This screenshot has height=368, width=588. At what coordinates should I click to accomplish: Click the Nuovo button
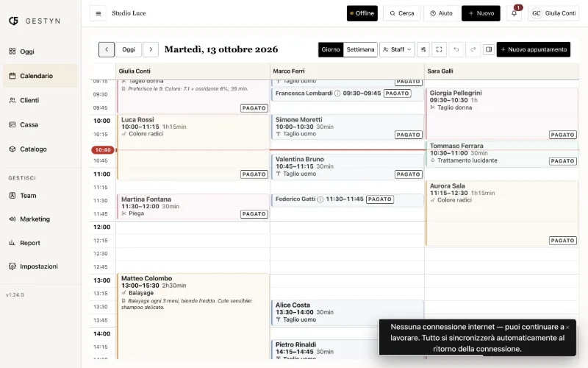(481, 13)
